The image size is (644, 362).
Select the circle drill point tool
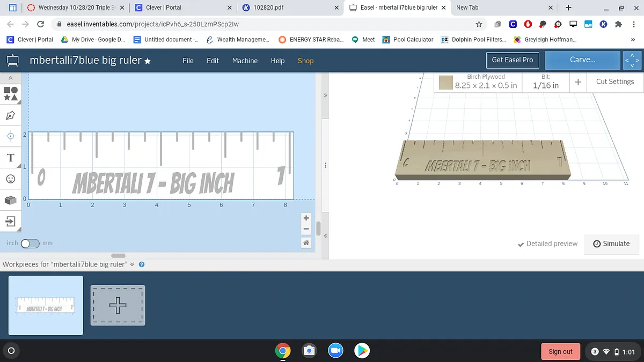coord(11,136)
